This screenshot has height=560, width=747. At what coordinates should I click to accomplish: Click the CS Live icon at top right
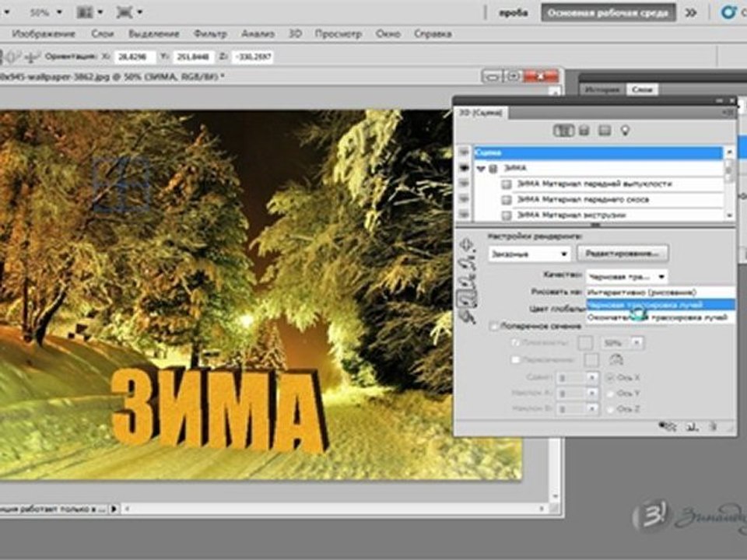tap(728, 12)
